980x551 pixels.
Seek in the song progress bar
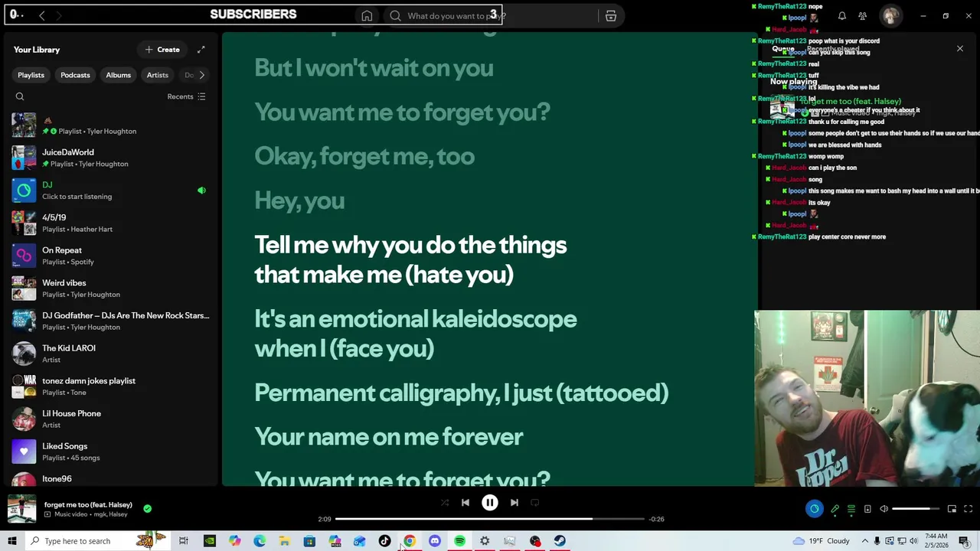(x=490, y=519)
